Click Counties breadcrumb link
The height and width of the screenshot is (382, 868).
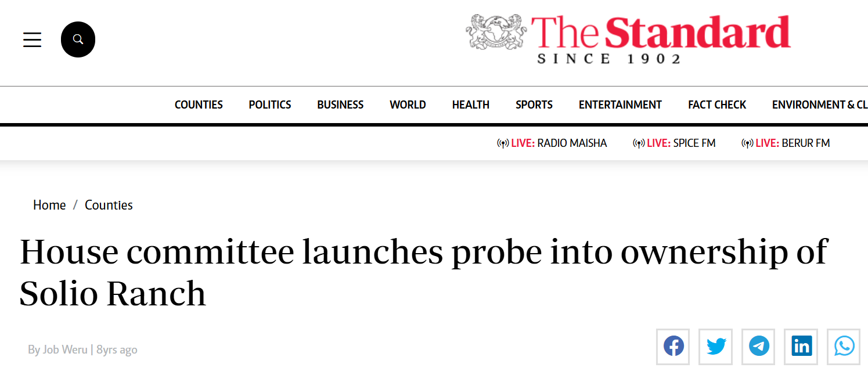109,205
